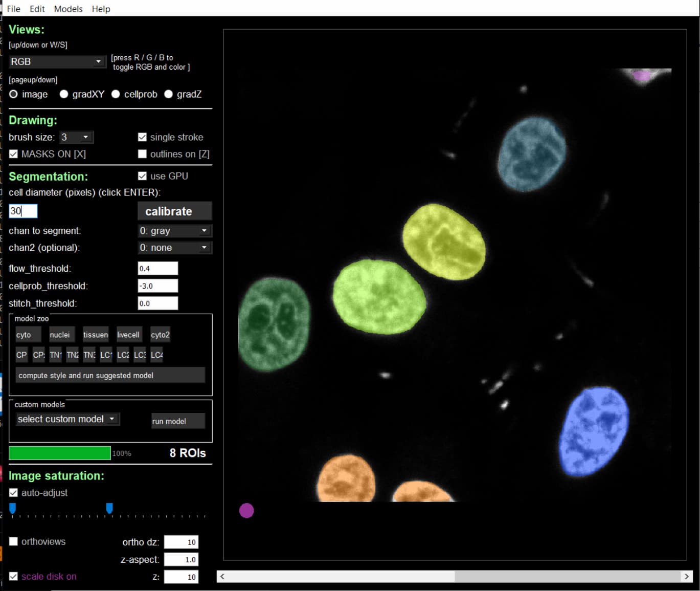Enable outlines on [Z]
Screen dimensions: 700x591
click(142, 154)
